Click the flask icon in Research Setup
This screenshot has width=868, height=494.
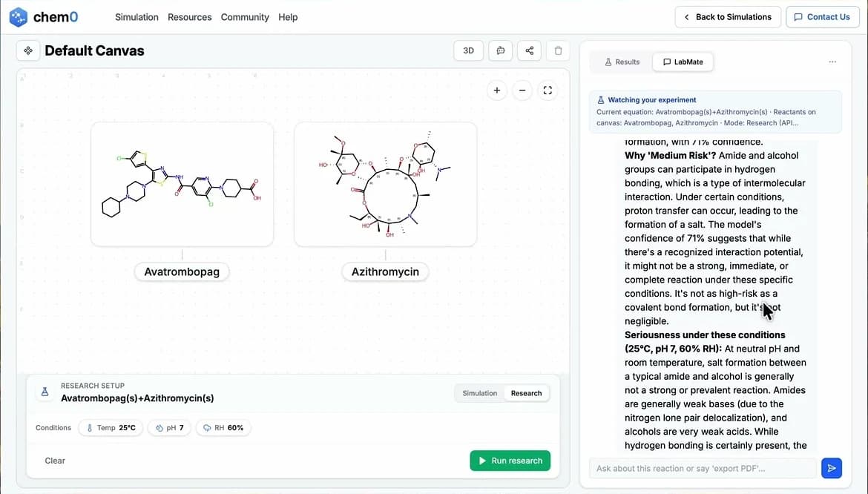(x=45, y=392)
